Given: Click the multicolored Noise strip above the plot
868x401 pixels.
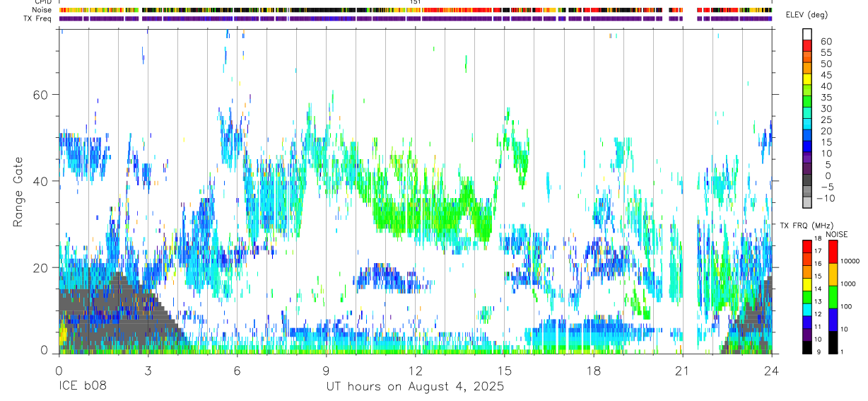Looking at the screenshot, I should [x=415, y=10].
